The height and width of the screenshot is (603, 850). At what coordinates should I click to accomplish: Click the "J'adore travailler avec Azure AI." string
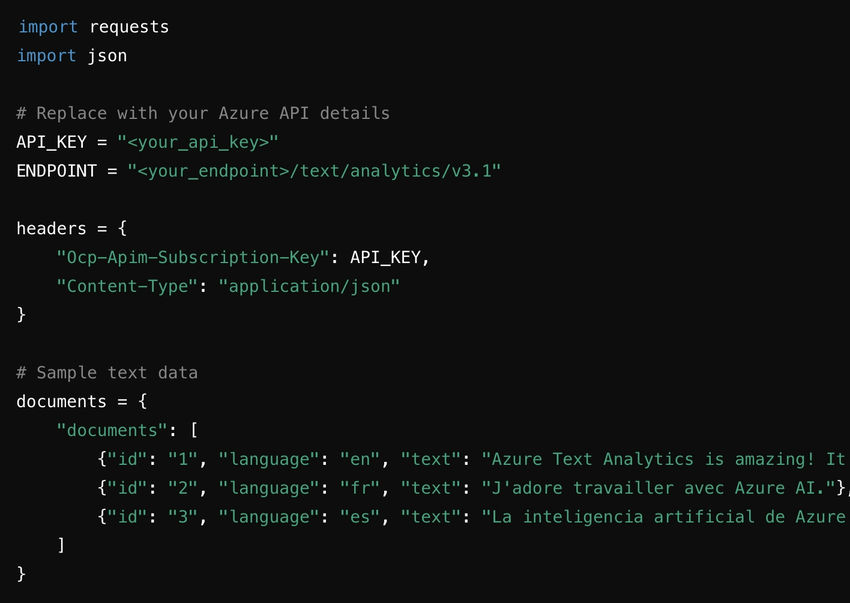click(x=659, y=488)
